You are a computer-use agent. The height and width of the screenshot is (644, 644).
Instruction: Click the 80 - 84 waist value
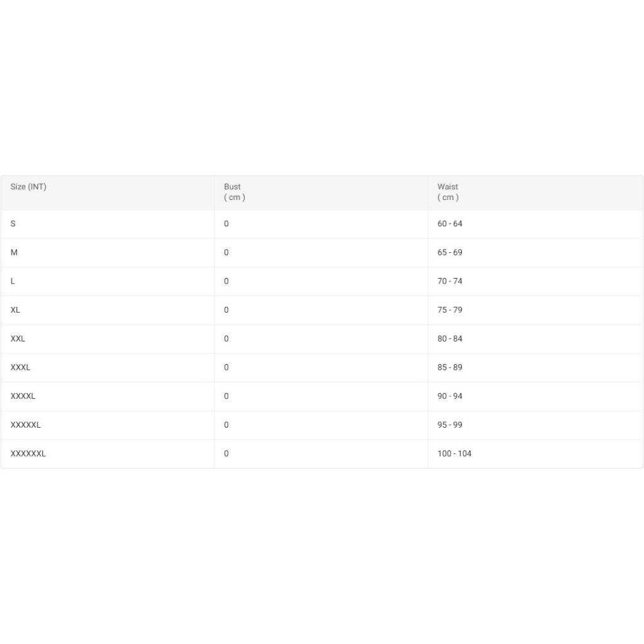450,339
